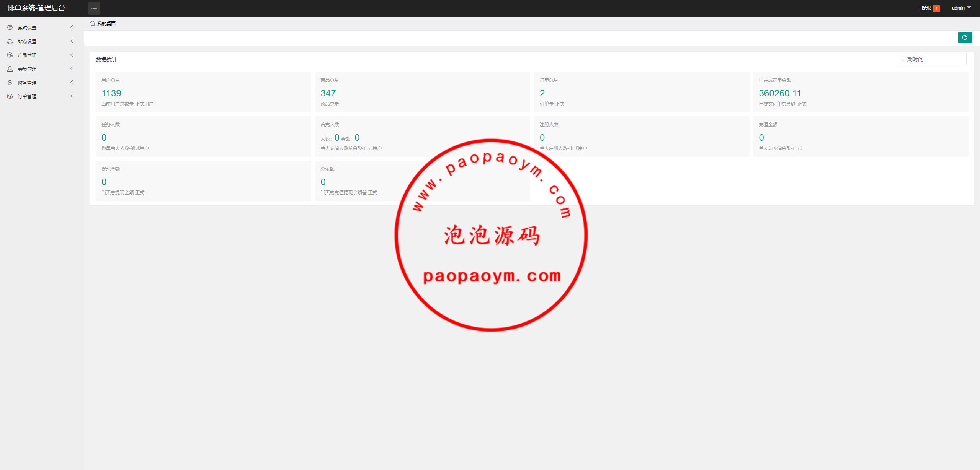Click the 用户总量 card label

[111, 80]
